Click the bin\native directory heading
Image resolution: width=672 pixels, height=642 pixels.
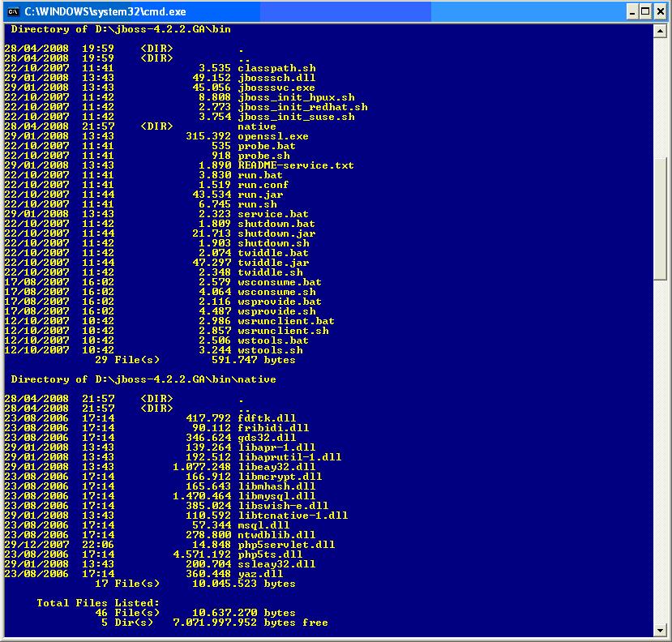[x=143, y=379]
